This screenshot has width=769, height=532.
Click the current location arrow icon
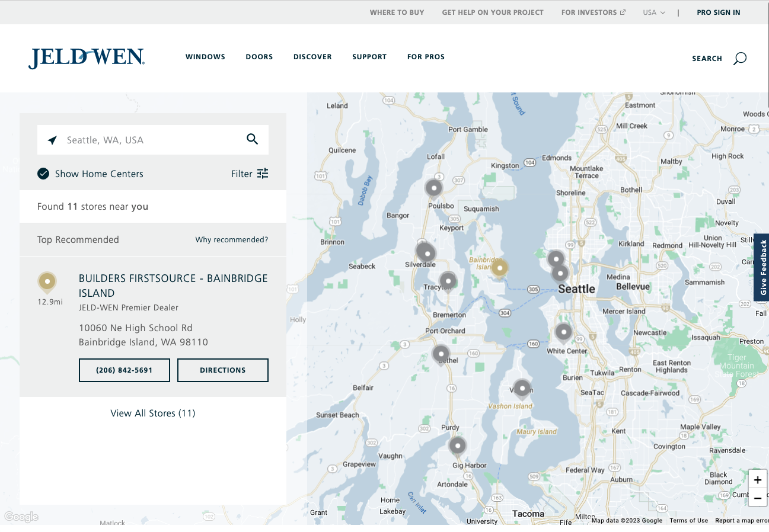[x=52, y=140]
